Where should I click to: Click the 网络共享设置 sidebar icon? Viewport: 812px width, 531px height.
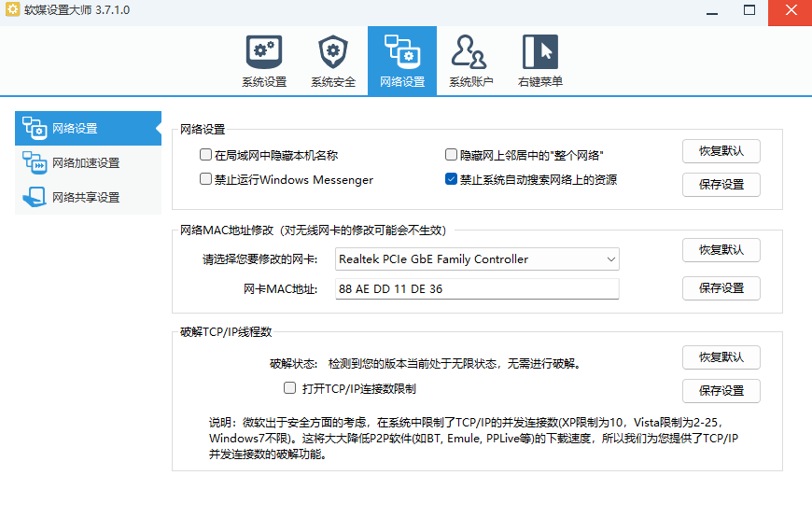tap(34, 198)
